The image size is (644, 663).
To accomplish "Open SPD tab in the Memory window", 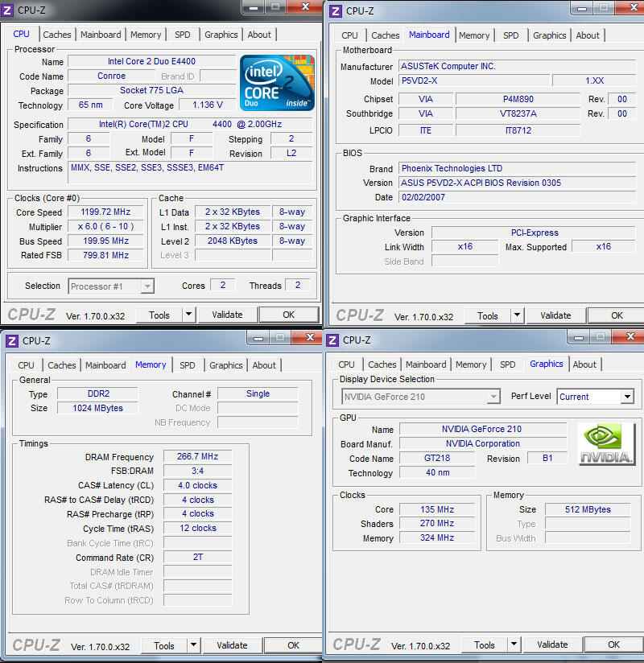I will tap(187, 365).
